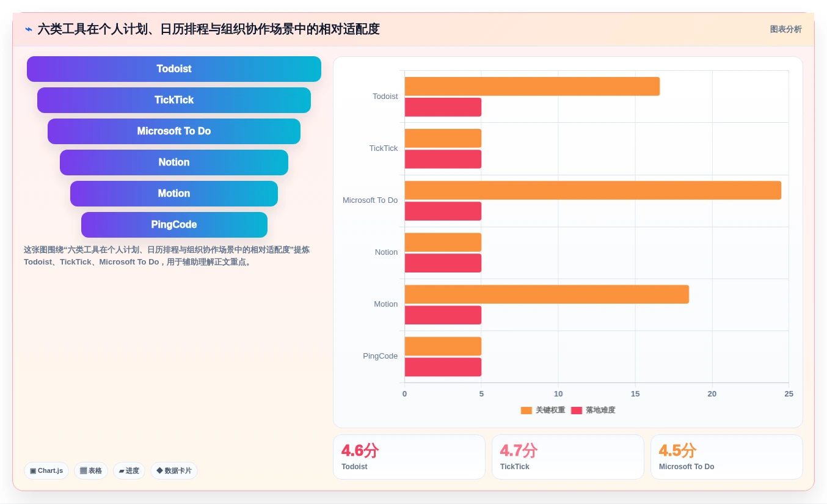Click the red 落地难度 legend swatch
The image size is (827, 504).
pos(577,411)
